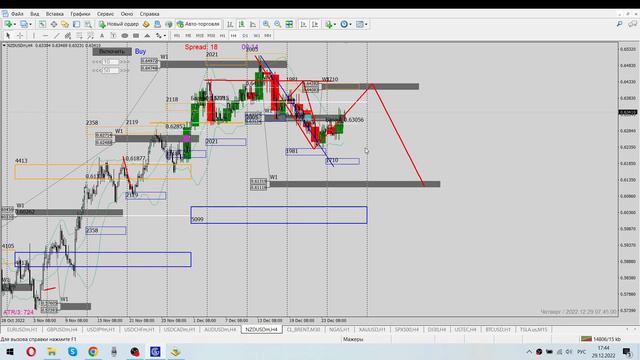Open Skype from the taskbar

pyautogui.click(x=73, y=351)
